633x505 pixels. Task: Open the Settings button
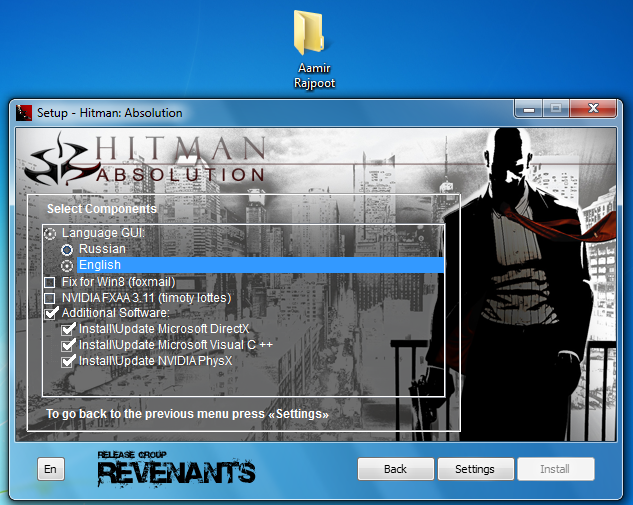click(475, 469)
